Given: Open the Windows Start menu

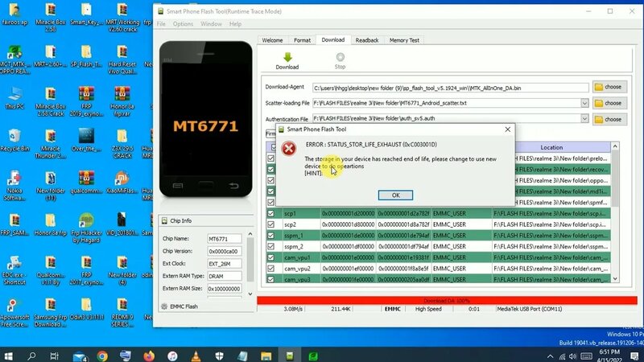Looking at the screenshot, I should [x=8, y=356].
